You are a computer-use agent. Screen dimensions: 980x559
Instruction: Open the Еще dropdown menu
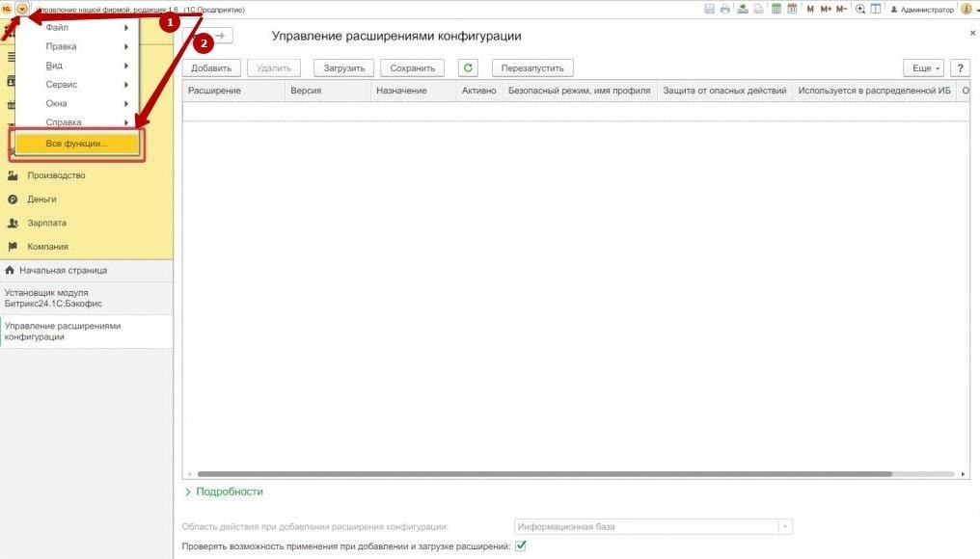tap(924, 68)
